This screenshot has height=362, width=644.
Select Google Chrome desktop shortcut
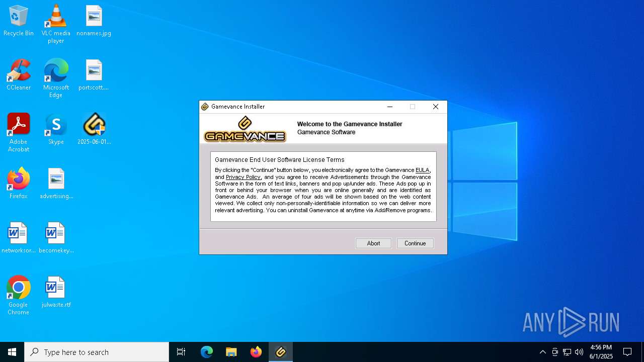coord(19,295)
